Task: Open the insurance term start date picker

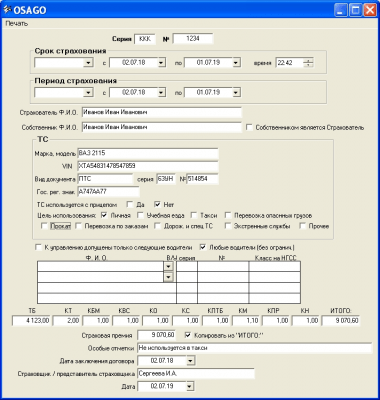Action: (161, 63)
